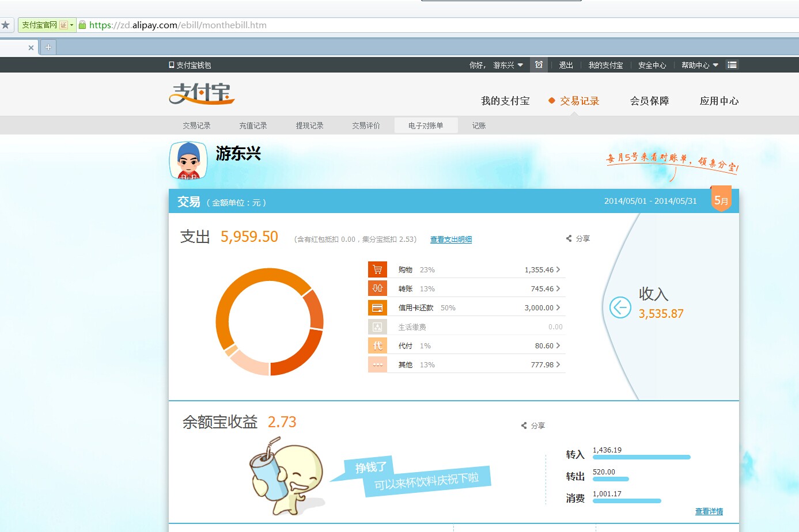Click the 代付 pay-for-another icon
799x532 pixels.
377,345
